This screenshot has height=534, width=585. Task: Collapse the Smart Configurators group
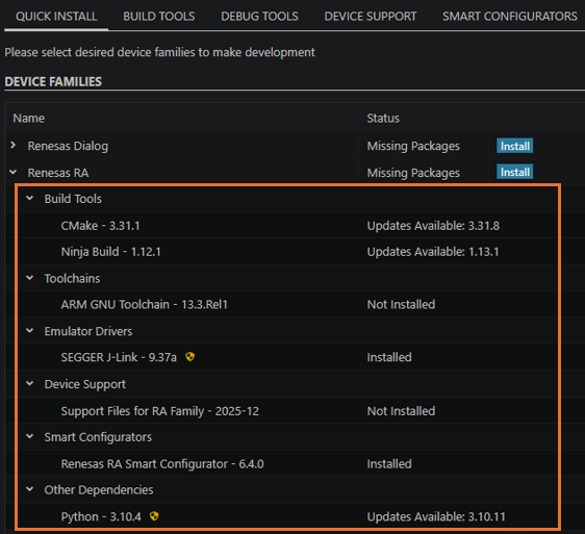(x=30, y=437)
